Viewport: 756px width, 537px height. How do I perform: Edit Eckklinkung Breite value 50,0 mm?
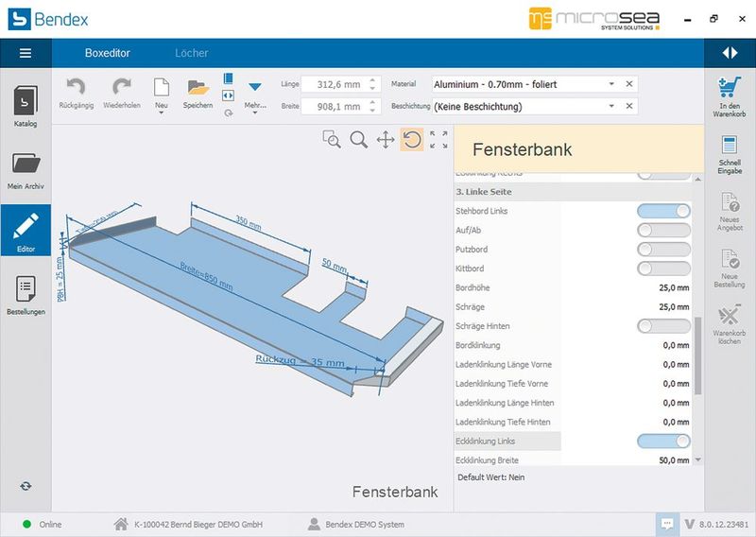(x=674, y=460)
